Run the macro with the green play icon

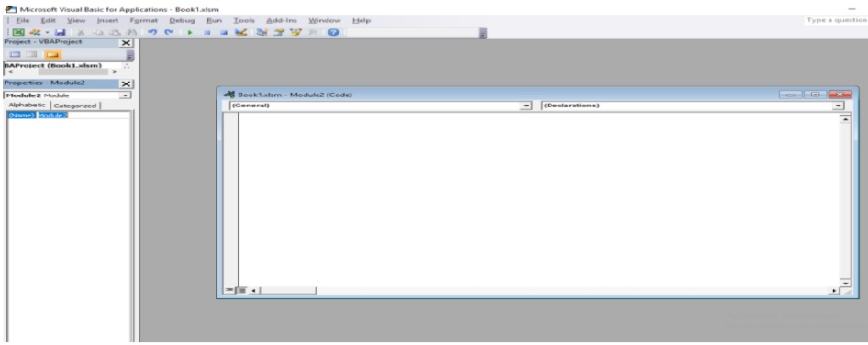(x=189, y=32)
